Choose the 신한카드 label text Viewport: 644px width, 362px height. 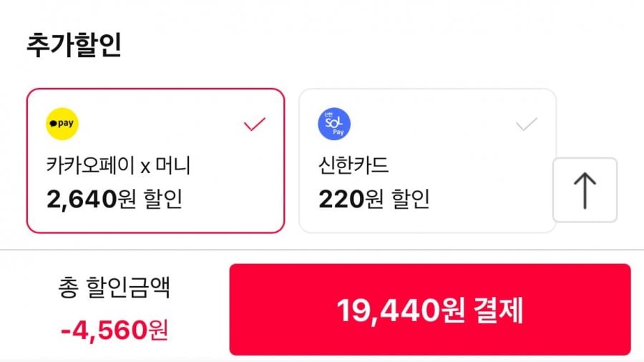click(x=353, y=165)
